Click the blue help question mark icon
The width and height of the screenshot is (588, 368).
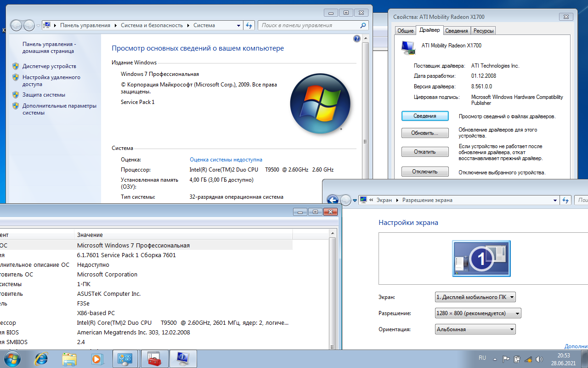pyautogui.click(x=357, y=39)
